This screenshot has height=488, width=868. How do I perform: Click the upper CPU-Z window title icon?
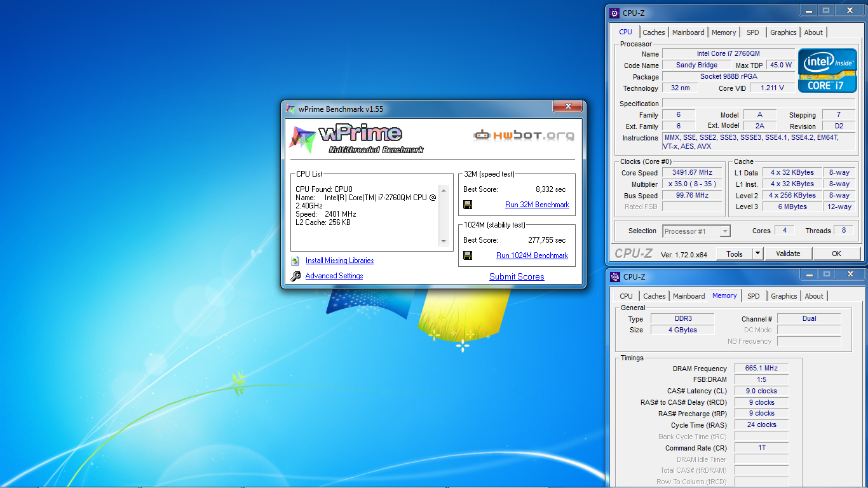[x=614, y=13]
